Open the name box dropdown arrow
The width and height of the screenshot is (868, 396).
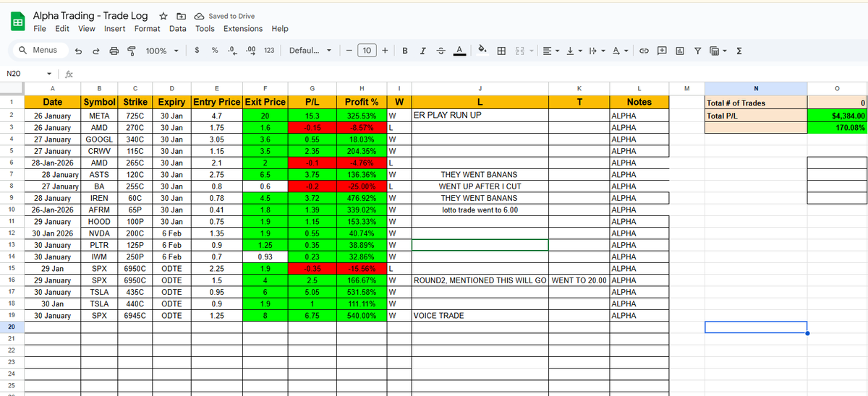48,74
